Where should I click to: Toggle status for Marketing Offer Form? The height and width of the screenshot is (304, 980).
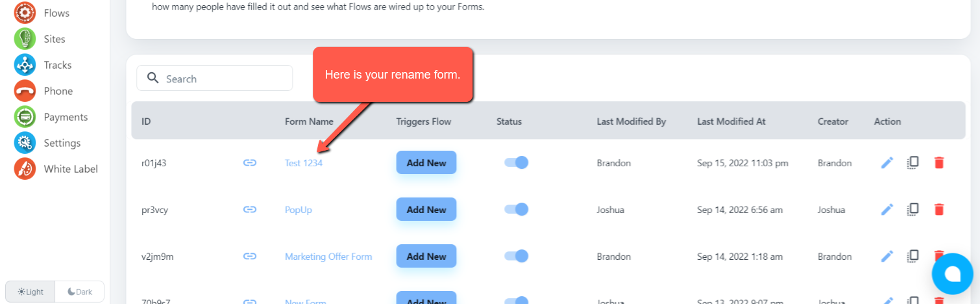(x=517, y=257)
